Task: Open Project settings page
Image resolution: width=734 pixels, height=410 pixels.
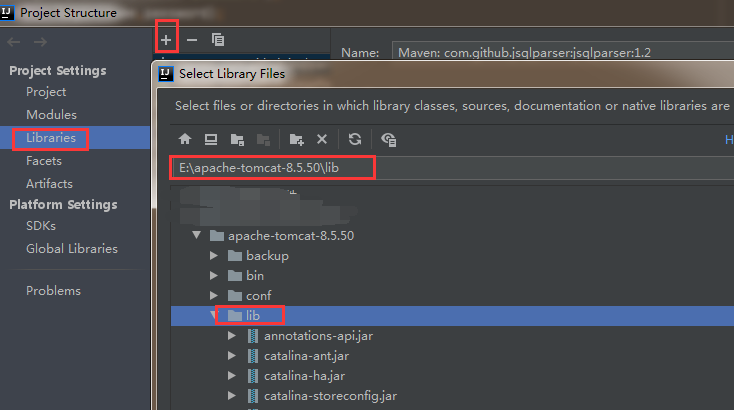Action: (x=46, y=92)
